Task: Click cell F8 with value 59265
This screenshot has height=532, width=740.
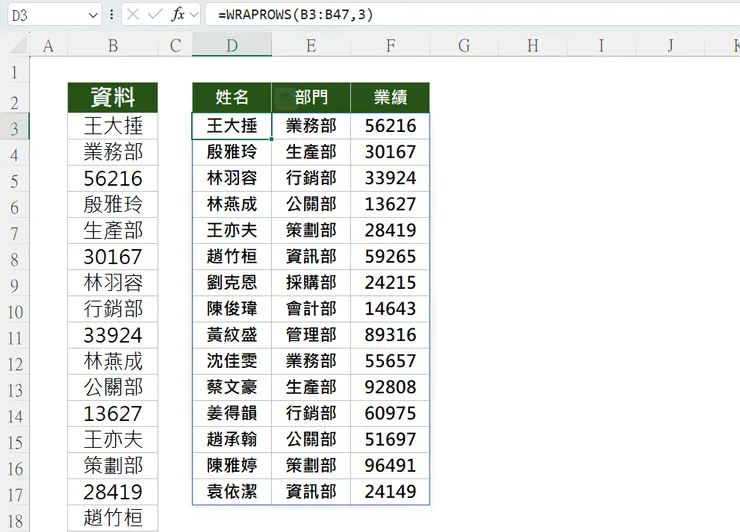Action: point(390,256)
